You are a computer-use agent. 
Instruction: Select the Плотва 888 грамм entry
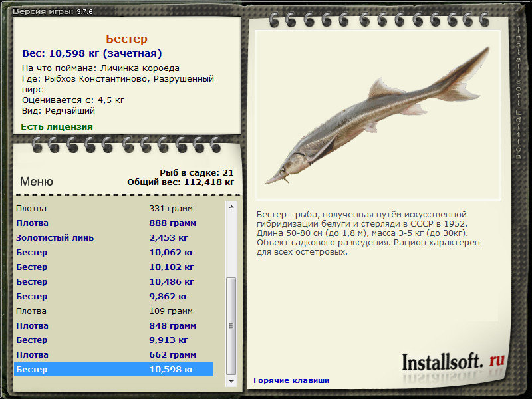point(114,223)
